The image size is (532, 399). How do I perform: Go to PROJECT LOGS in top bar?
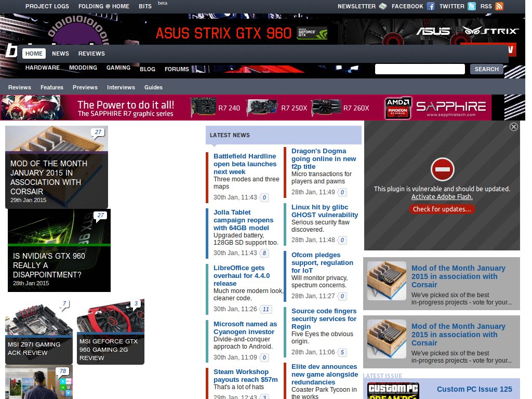(47, 6)
